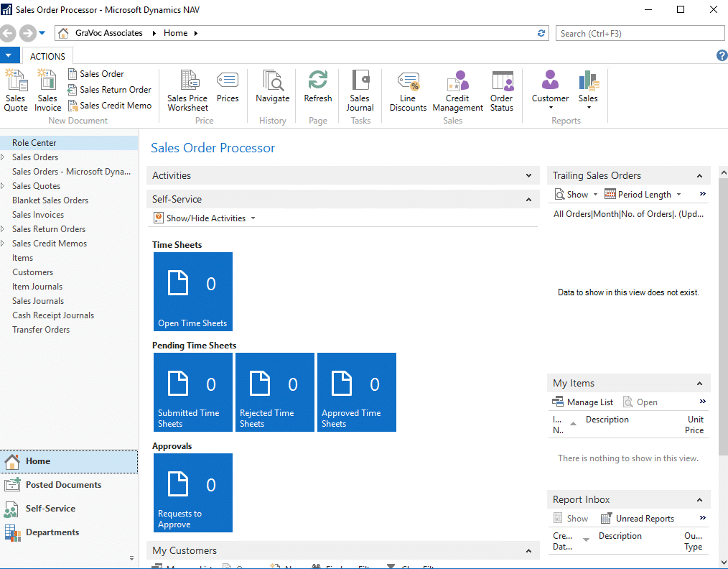Expand the Sales Quotes tree node
728x569 pixels.
(x=3, y=186)
